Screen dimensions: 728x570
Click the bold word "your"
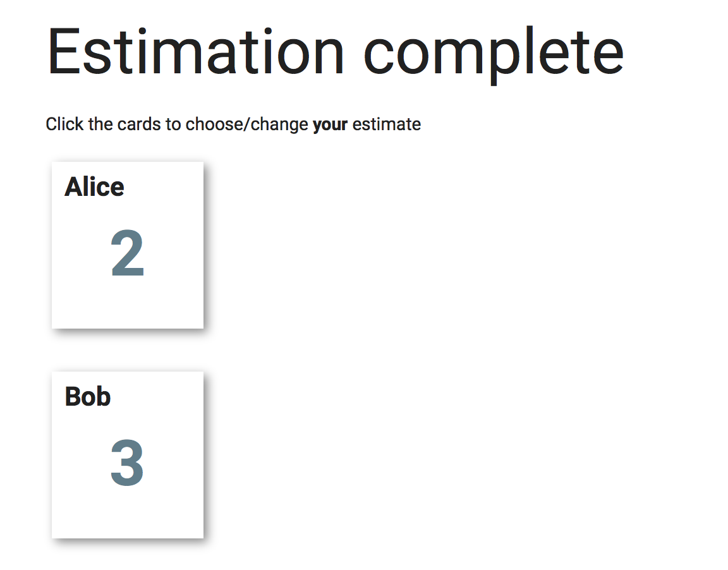tap(330, 124)
